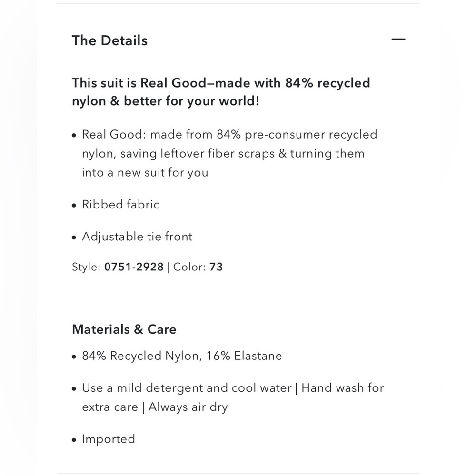Click the Ribbed fabric bullet text
The width and height of the screenshot is (476, 476).
(120, 205)
